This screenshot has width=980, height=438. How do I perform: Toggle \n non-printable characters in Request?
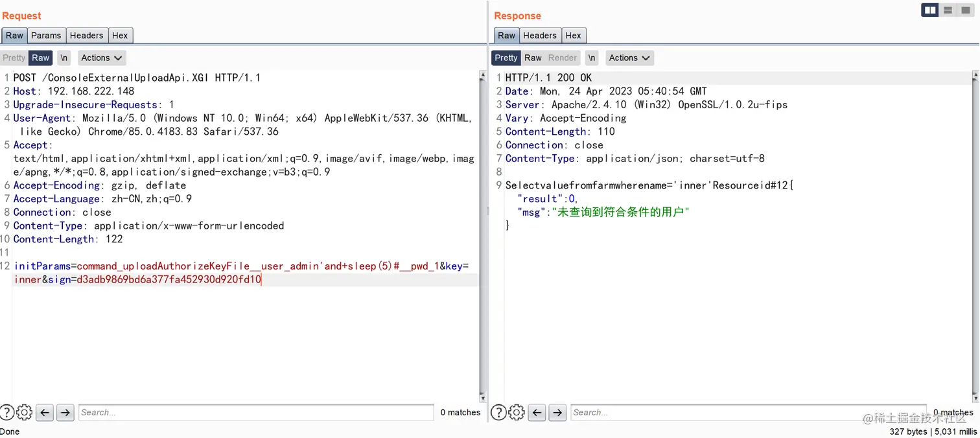[64, 58]
